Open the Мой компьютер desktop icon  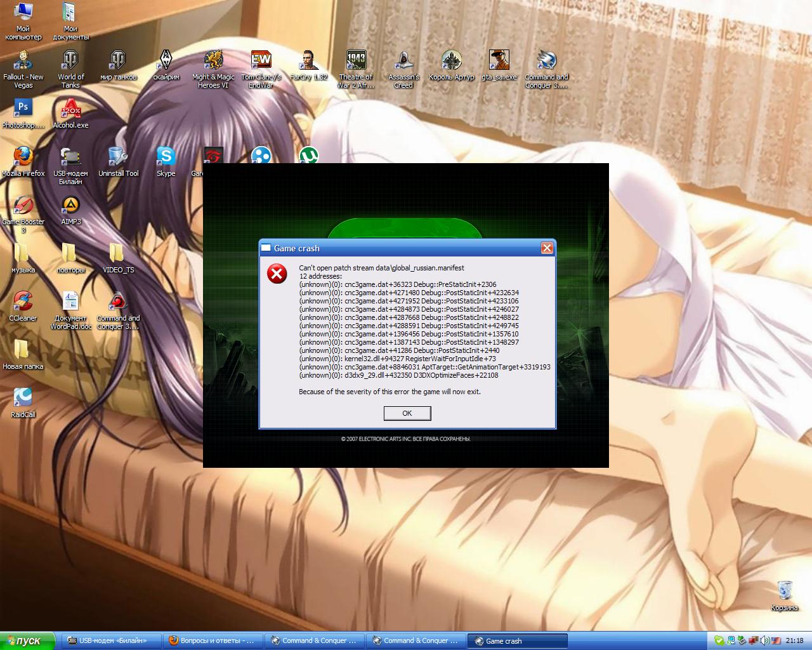(x=23, y=22)
